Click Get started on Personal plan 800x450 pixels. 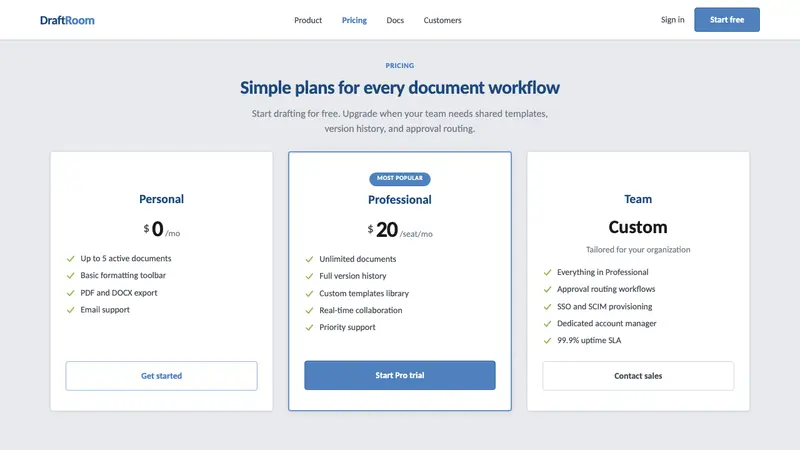[161, 376]
